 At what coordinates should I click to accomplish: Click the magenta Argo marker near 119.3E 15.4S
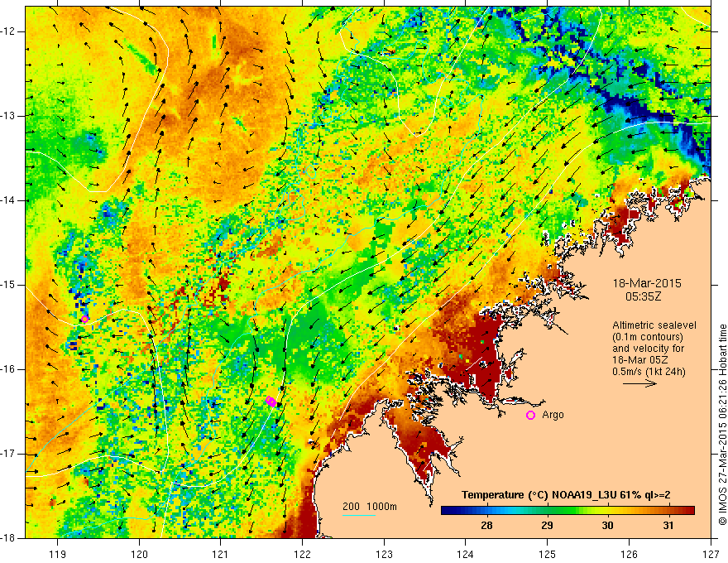click(x=84, y=319)
